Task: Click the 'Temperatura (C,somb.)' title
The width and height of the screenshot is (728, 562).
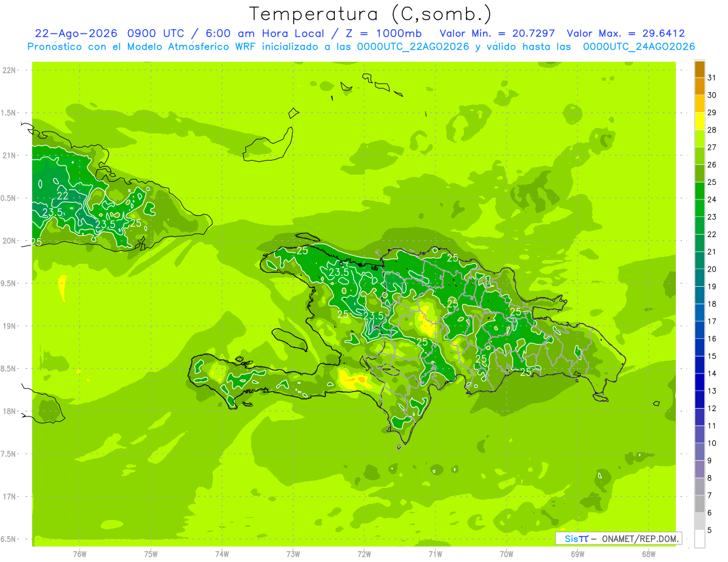Action: tap(370, 13)
